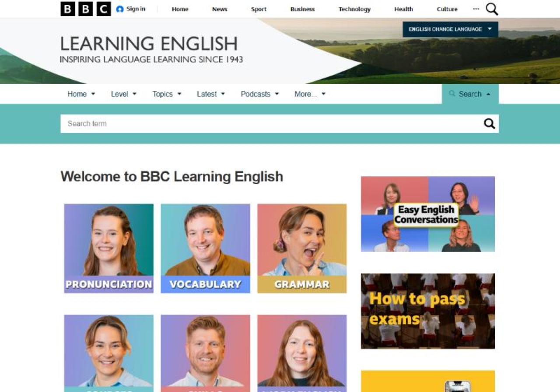Expand the More... dropdown menu
560x392 pixels.
pos(310,94)
